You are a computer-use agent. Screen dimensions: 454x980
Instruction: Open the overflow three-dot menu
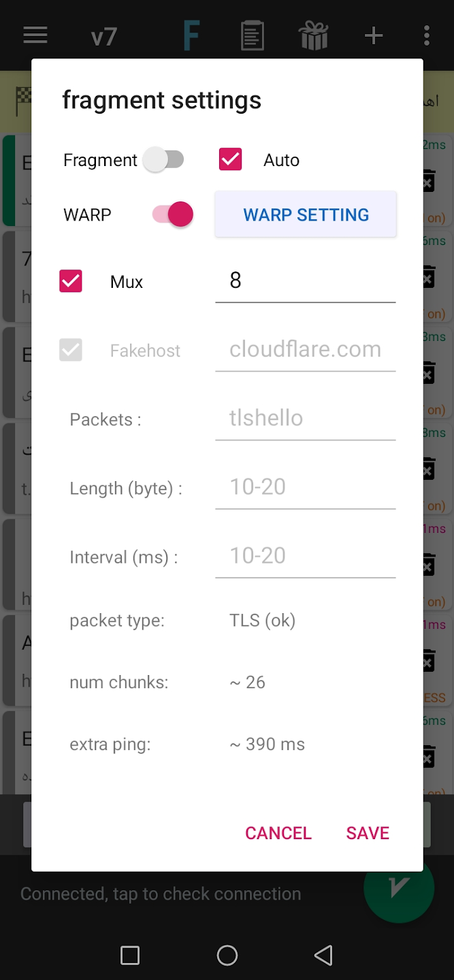(x=427, y=35)
